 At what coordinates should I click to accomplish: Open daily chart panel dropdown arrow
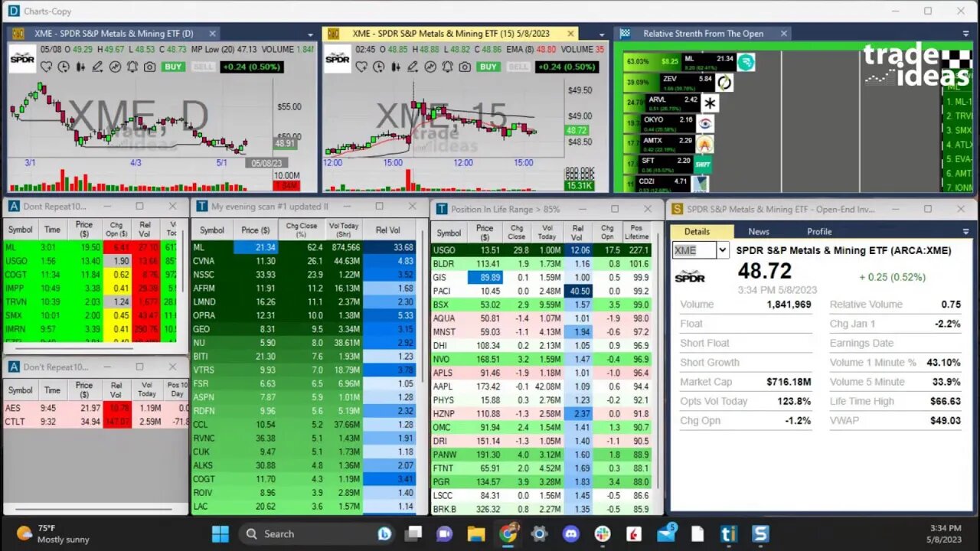click(310, 34)
